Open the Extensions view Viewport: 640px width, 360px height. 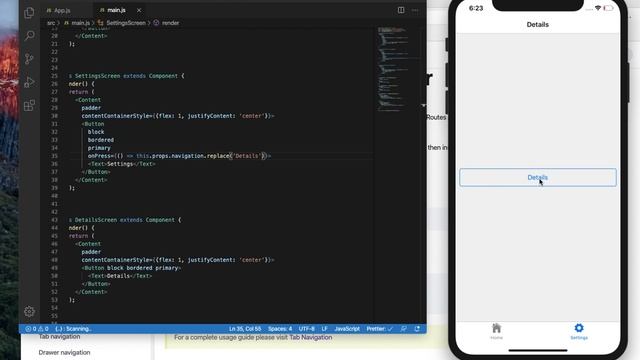[29, 105]
